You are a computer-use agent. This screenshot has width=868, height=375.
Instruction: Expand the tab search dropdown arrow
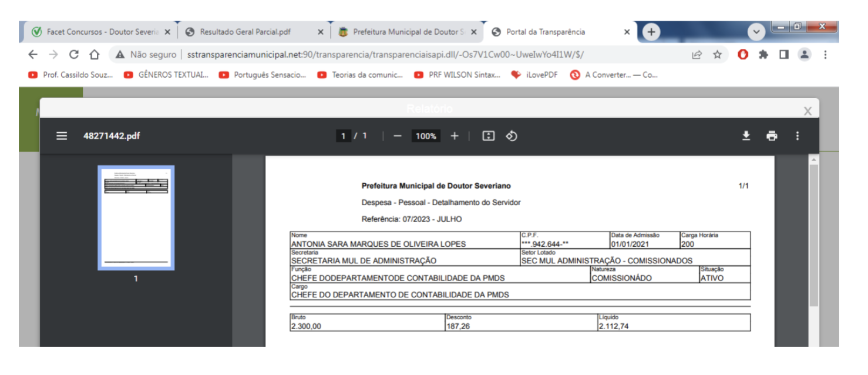click(x=756, y=32)
